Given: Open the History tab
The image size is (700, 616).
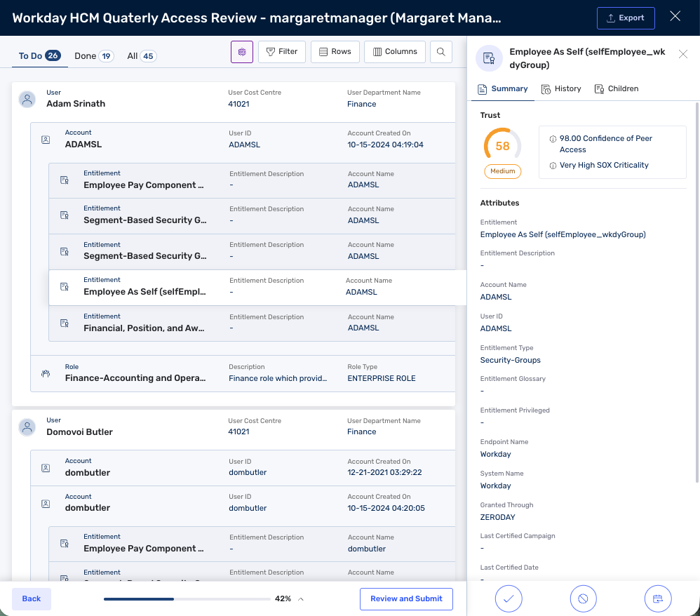Looking at the screenshot, I should click(561, 89).
